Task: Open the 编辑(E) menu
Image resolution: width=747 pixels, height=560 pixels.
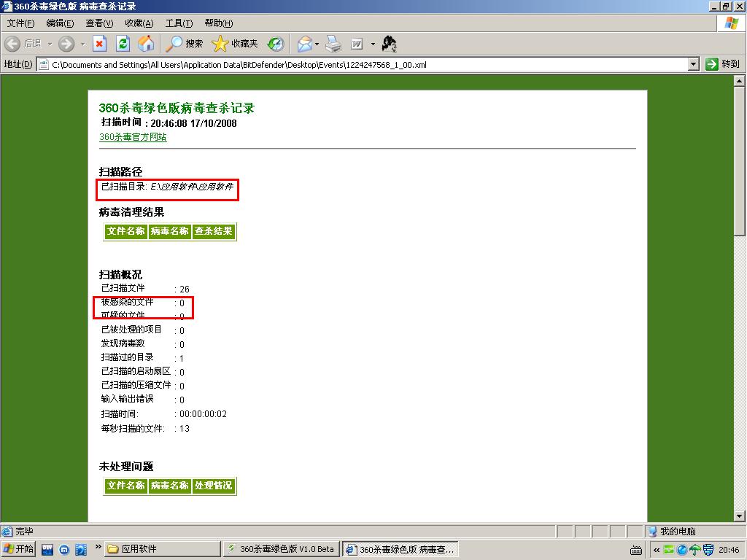Action: (x=60, y=23)
